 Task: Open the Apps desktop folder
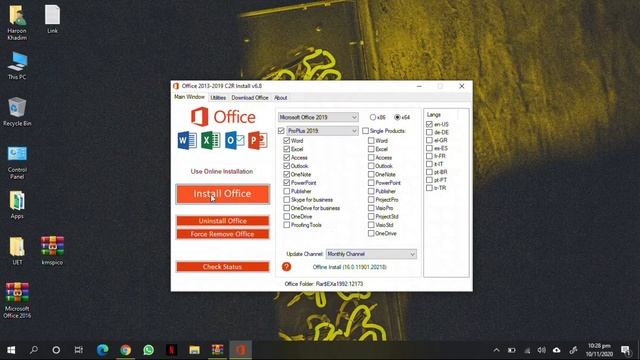pyautogui.click(x=17, y=205)
